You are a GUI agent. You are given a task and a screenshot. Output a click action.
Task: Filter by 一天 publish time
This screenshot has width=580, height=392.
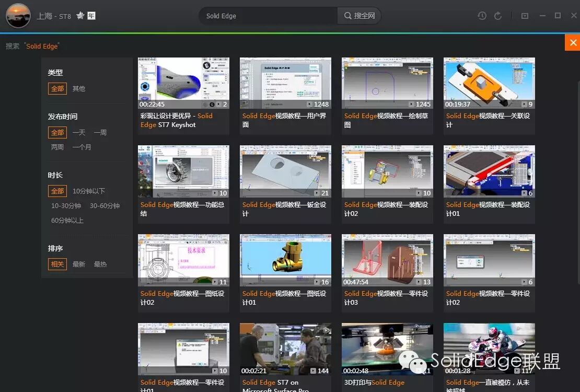(x=79, y=132)
